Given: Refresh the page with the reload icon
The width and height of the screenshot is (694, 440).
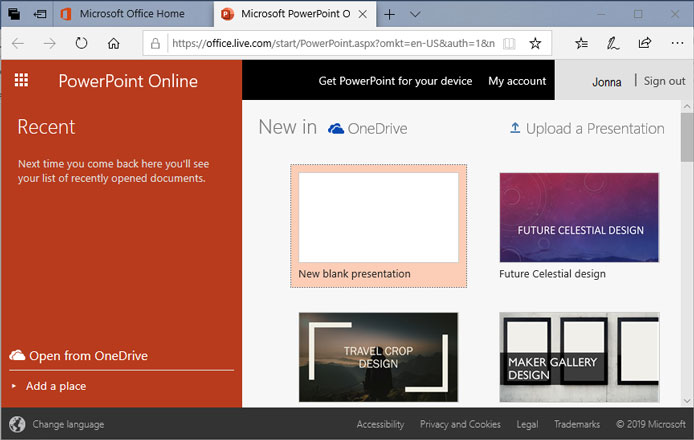Looking at the screenshot, I should 81,43.
